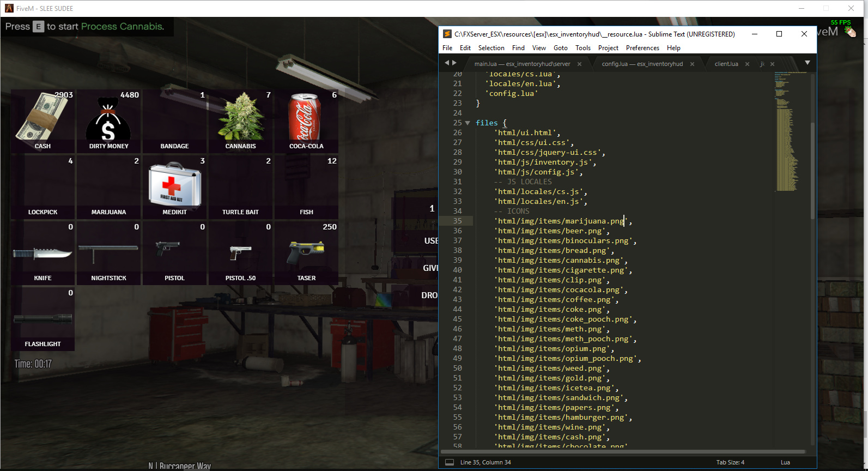Close the main.lua tab
868x471 pixels.
[x=579, y=64]
